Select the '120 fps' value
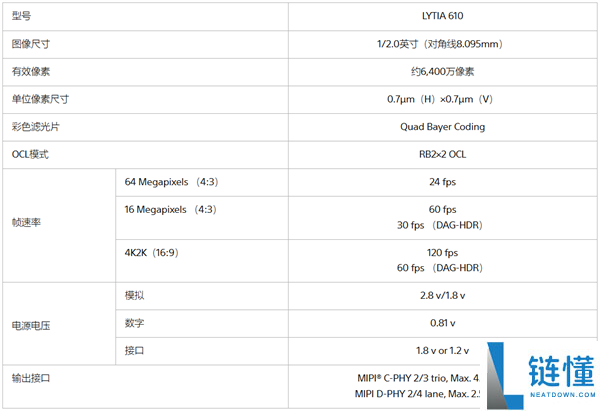The height and width of the screenshot is (411, 600). click(442, 253)
